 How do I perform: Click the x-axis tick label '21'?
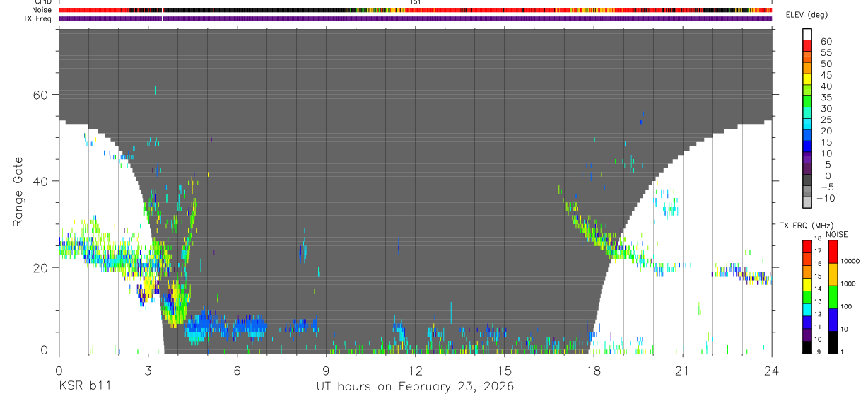[682, 370]
